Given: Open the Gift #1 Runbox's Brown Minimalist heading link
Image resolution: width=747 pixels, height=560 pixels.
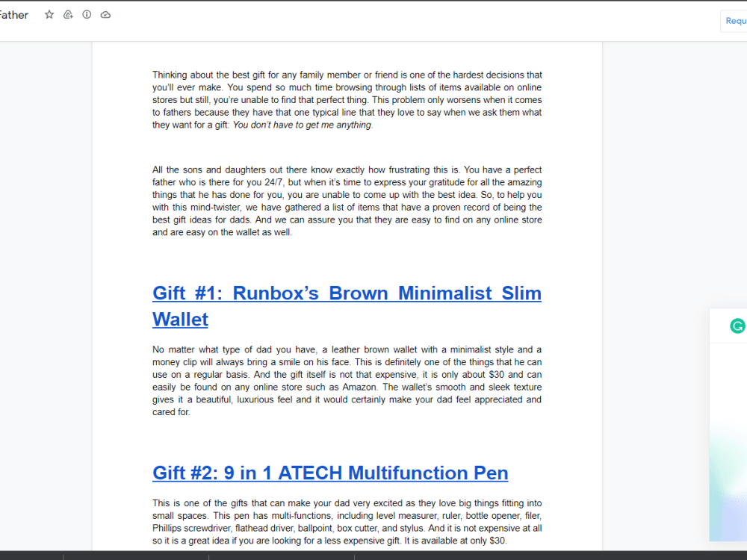Looking at the screenshot, I should tap(347, 306).
